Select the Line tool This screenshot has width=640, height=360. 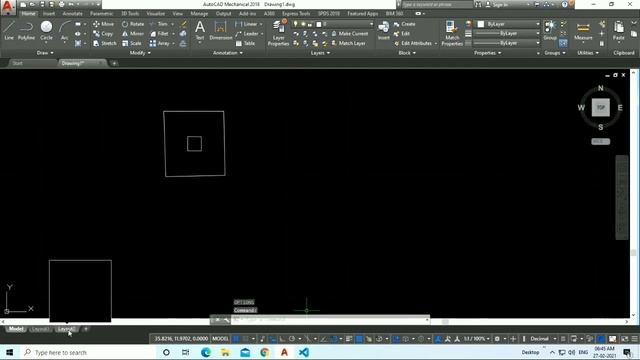(x=9, y=31)
